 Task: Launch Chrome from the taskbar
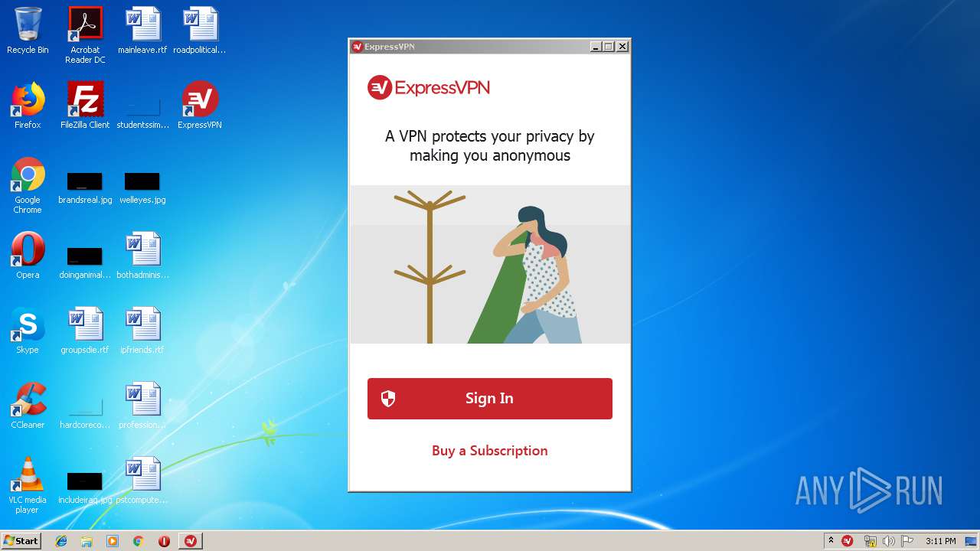[138, 541]
